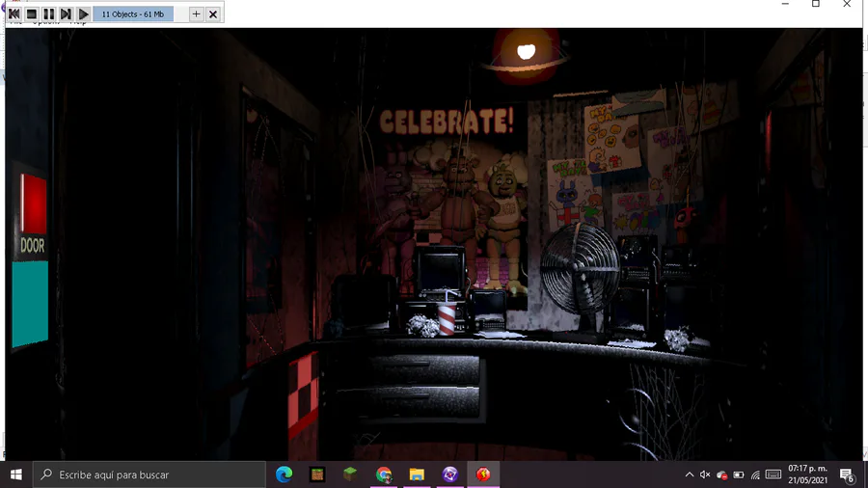Open the touch keyboard tray icon
Image resolution: width=868 pixels, height=488 pixels.
[773, 474]
